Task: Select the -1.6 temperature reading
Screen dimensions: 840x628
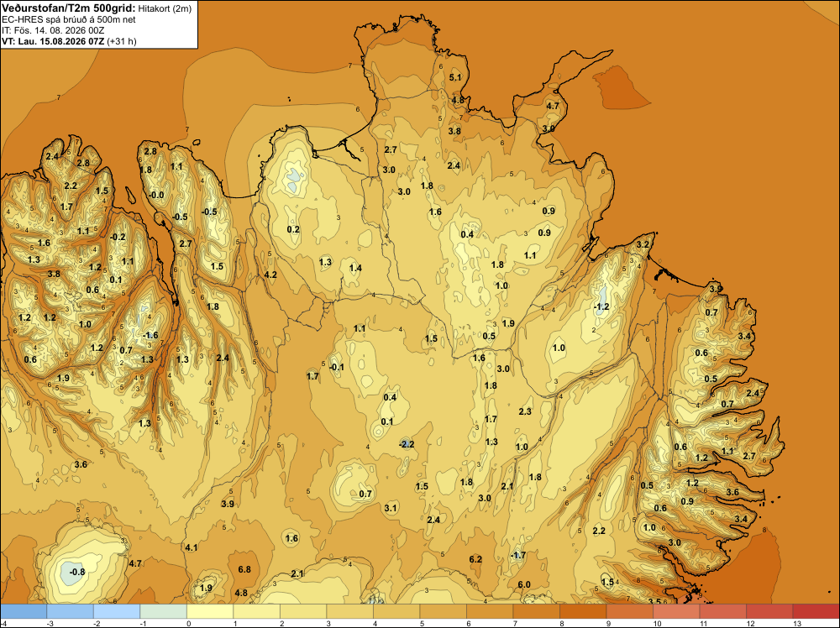Action: [150, 335]
